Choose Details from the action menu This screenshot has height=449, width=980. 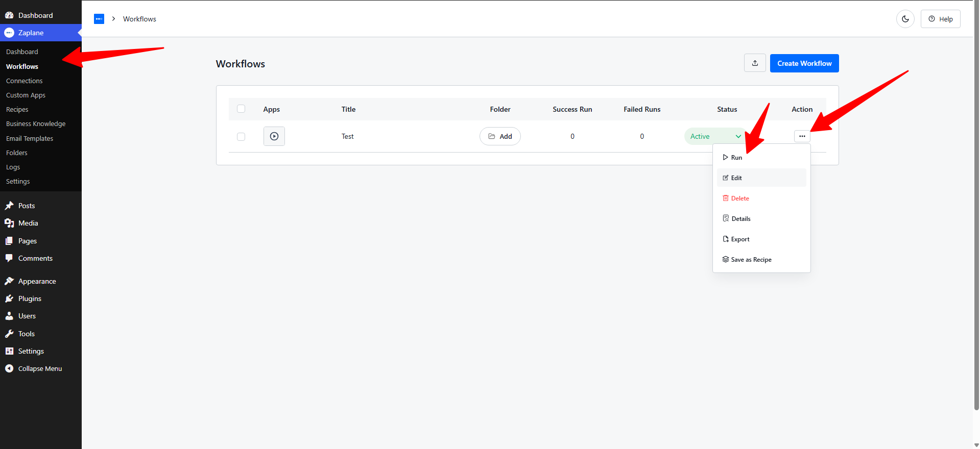[x=761, y=218]
